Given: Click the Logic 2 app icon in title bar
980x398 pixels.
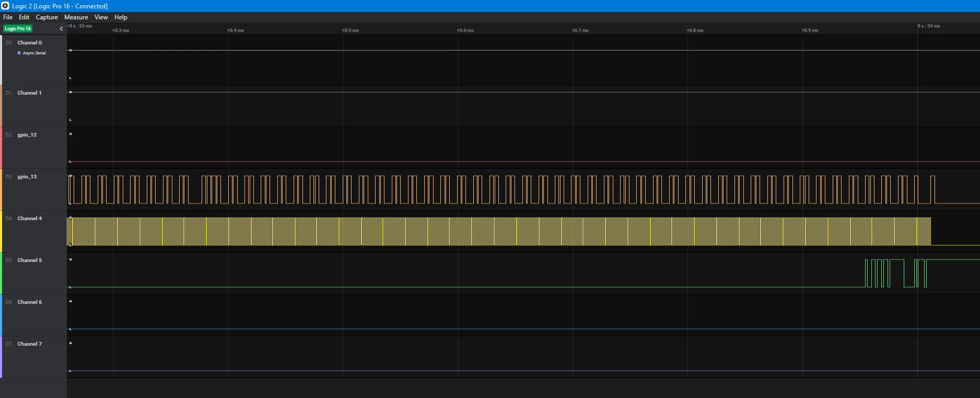Looking at the screenshot, I should tap(5, 6).
